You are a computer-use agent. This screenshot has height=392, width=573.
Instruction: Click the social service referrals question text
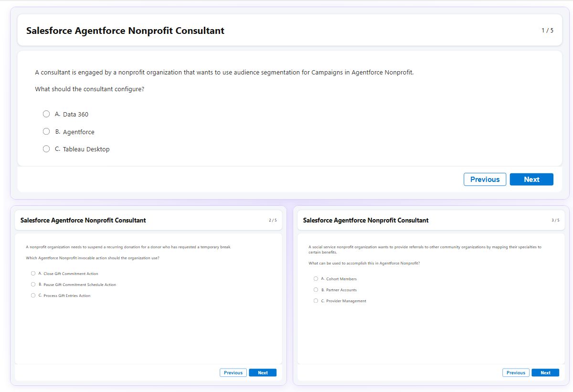point(425,249)
